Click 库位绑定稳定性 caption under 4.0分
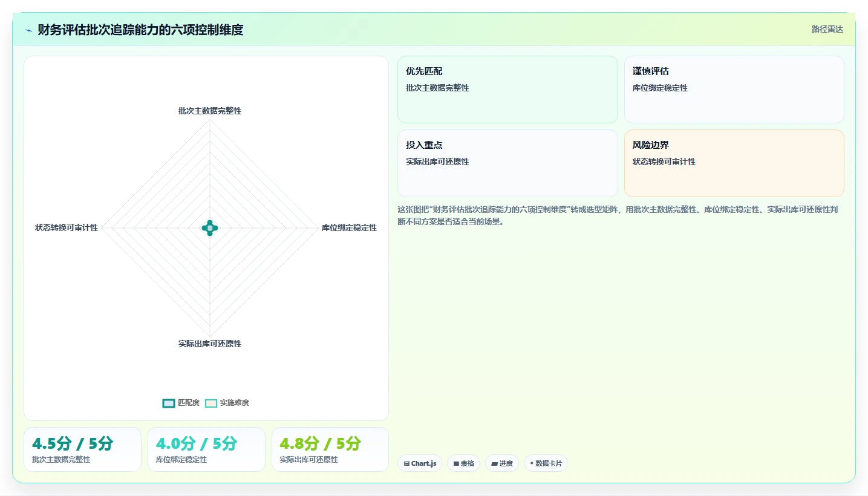Screen dimensions: 868x496 tap(181, 460)
